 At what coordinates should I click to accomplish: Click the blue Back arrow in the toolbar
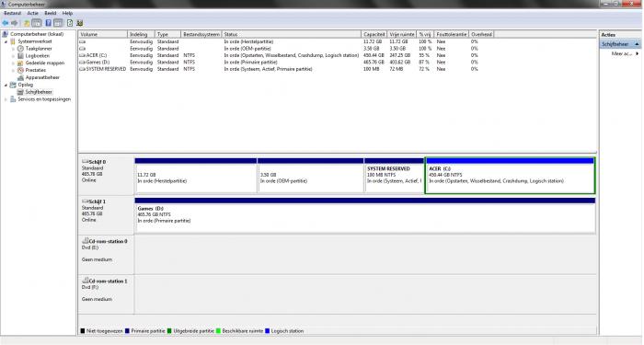tap(6, 23)
